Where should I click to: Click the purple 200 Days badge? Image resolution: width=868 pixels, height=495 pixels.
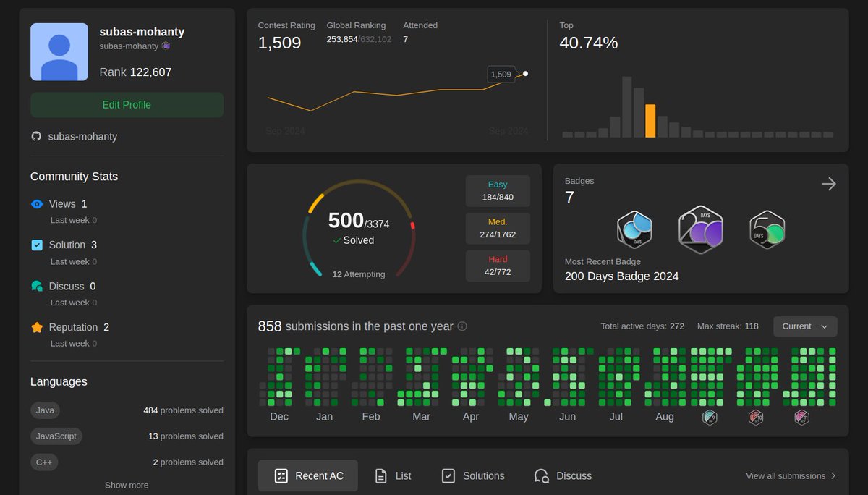(701, 230)
